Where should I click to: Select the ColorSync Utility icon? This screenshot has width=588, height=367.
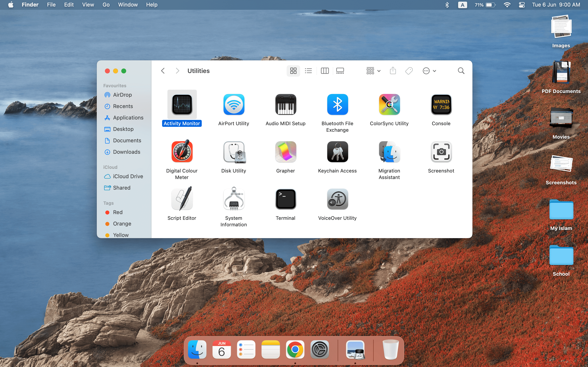pyautogui.click(x=389, y=105)
